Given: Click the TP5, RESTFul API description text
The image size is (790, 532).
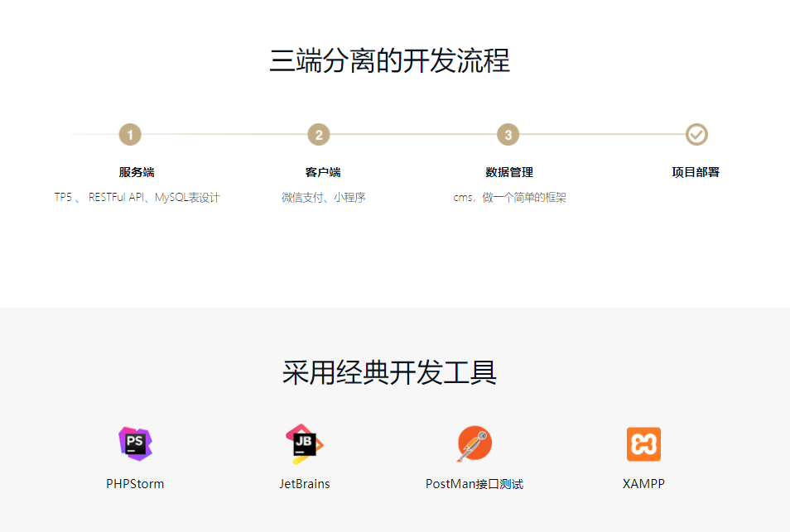Looking at the screenshot, I should point(137,198).
